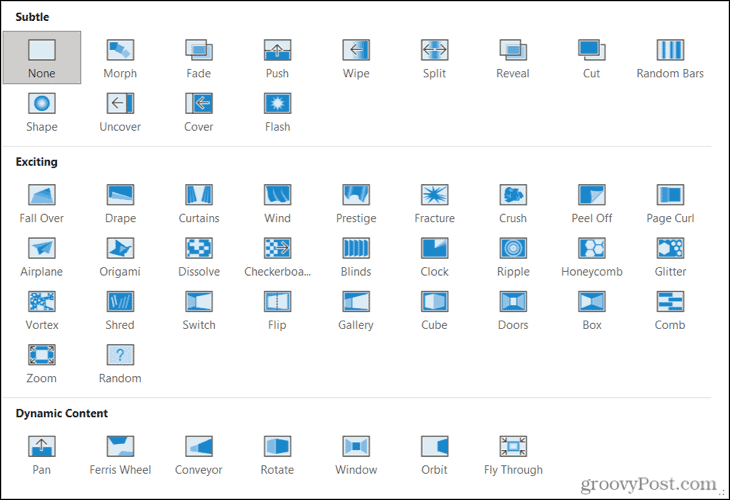This screenshot has height=500, width=730.
Task: Apply the Honeycomb transition
Action: tap(592, 257)
